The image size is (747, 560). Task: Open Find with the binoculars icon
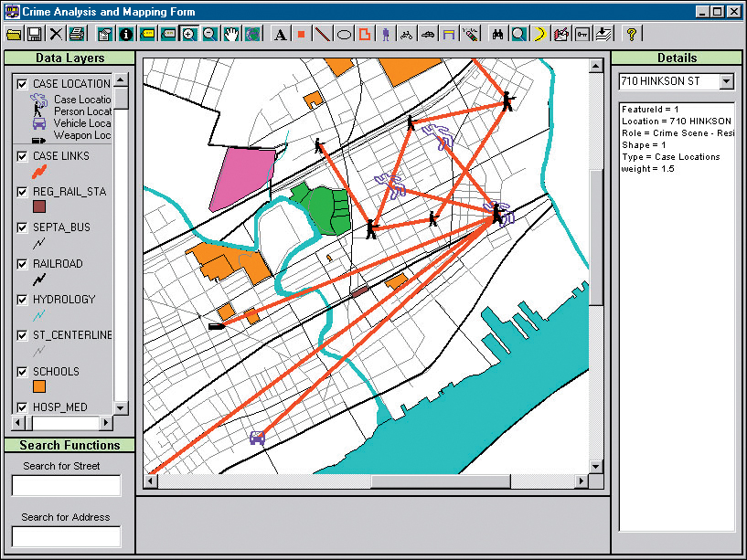(497, 35)
